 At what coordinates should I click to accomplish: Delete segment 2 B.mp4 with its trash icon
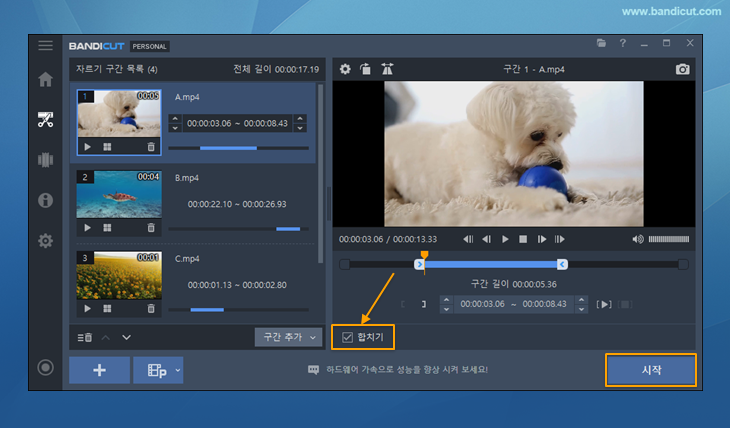pyautogui.click(x=151, y=227)
